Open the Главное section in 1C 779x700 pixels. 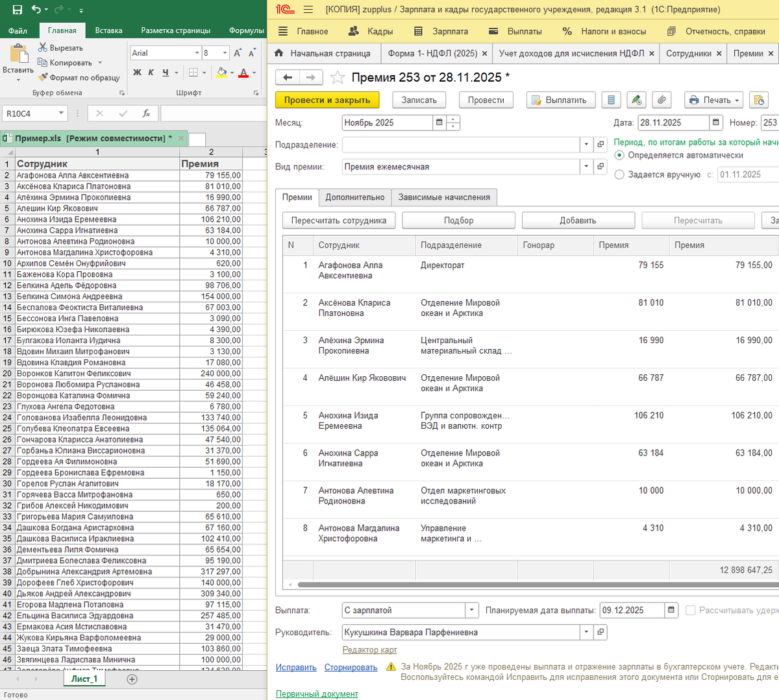tap(303, 31)
